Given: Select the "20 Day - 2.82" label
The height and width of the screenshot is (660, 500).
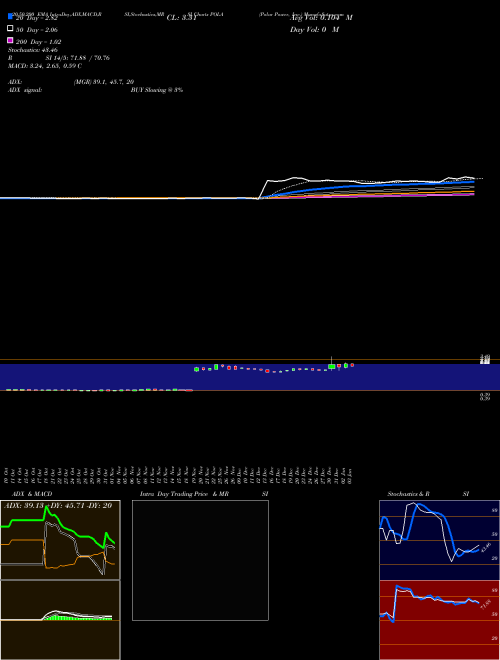Looking at the screenshot, I should pyautogui.click(x=37, y=18).
